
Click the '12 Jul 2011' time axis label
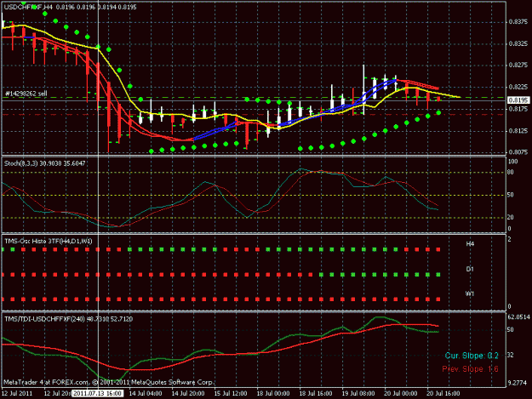(x=17, y=394)
